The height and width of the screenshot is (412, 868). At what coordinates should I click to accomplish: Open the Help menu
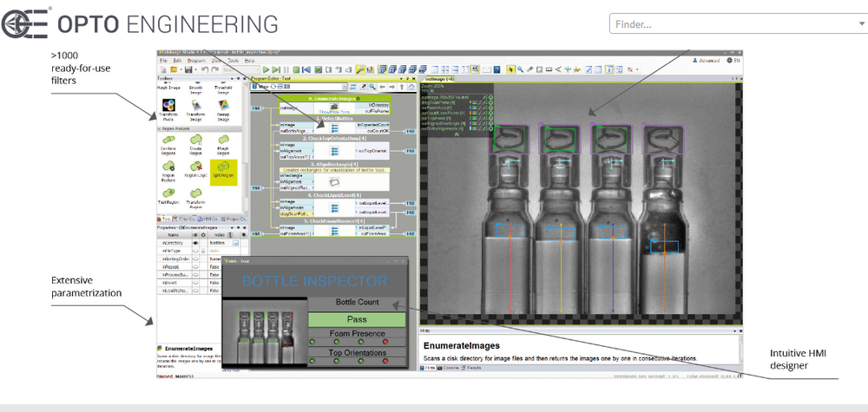[x=250, y=60]
